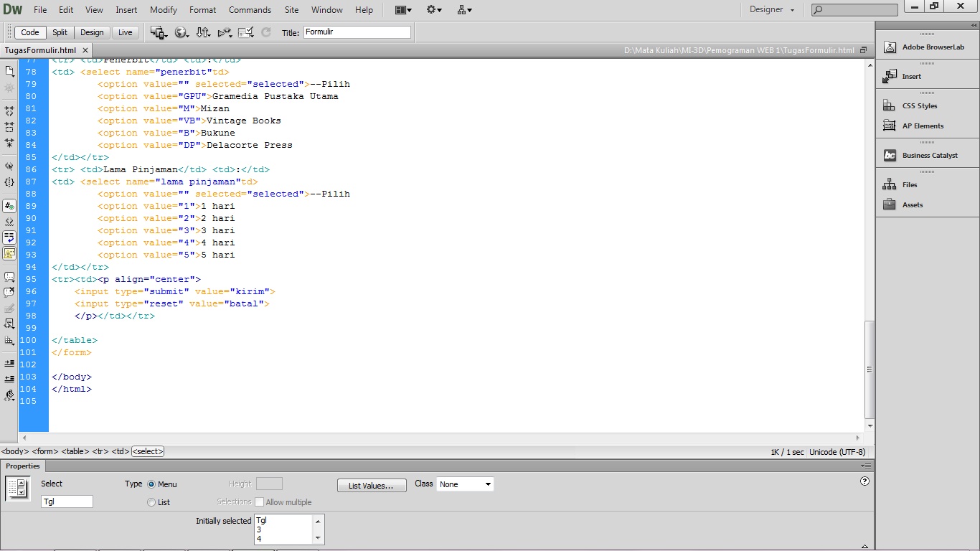Toggle Syntax Error Alerts icon
The height and width of the screenshot is (551, 980).
9,253
